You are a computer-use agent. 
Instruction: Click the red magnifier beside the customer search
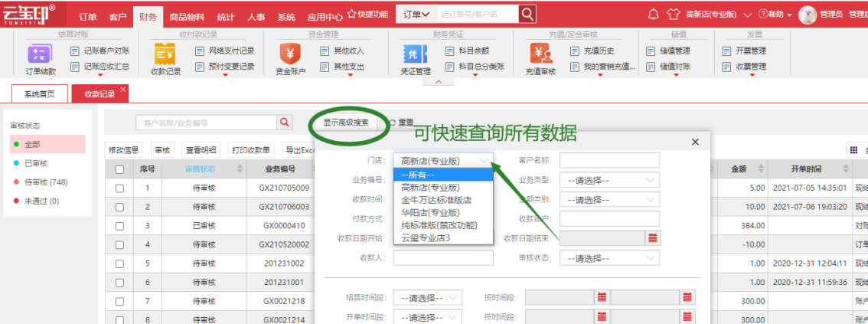(285, 123)
